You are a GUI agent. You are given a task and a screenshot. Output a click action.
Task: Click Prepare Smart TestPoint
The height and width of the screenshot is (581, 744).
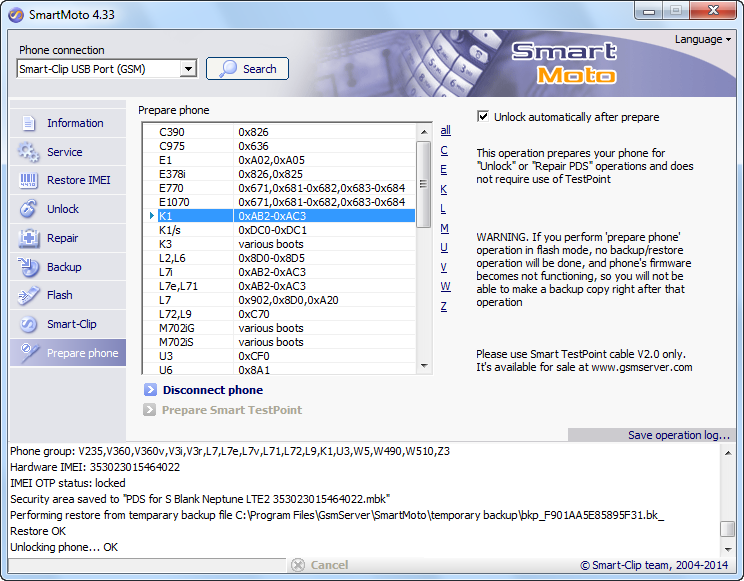point(232,410)
